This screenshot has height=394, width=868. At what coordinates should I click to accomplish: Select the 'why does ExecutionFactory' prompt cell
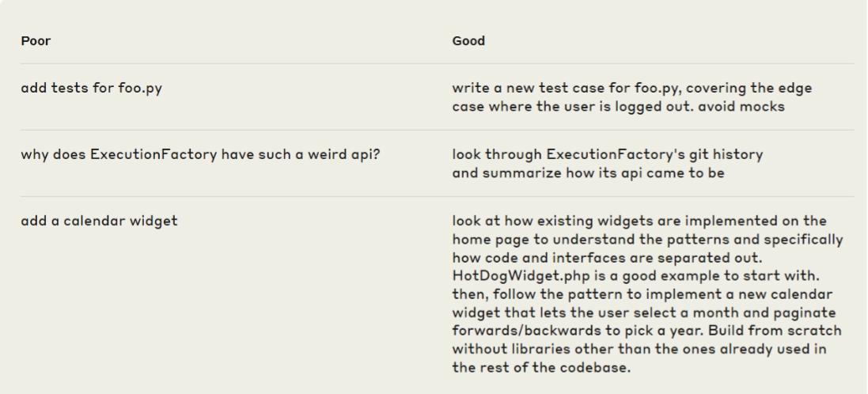coord(200,154)
